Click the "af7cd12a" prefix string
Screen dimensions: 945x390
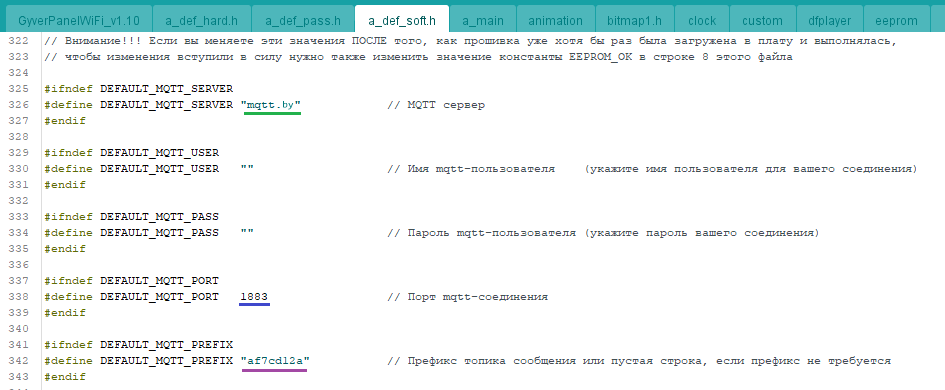(275, 361)
